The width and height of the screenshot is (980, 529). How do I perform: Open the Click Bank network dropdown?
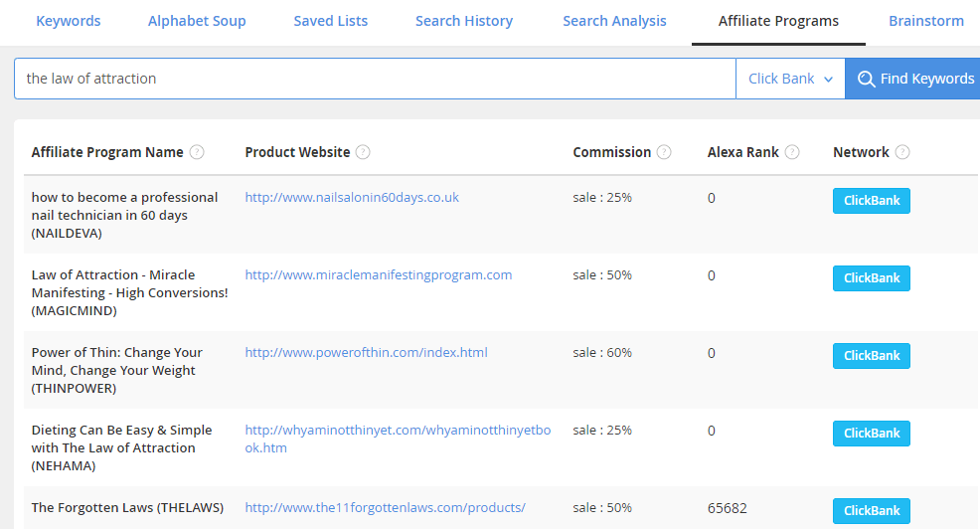[790, 79]
